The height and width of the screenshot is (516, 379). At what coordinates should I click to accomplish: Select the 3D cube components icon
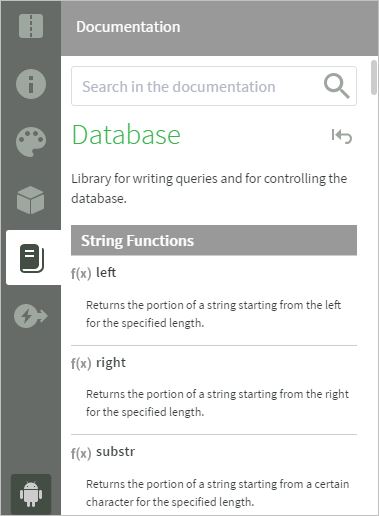click(x=31, y=200)
